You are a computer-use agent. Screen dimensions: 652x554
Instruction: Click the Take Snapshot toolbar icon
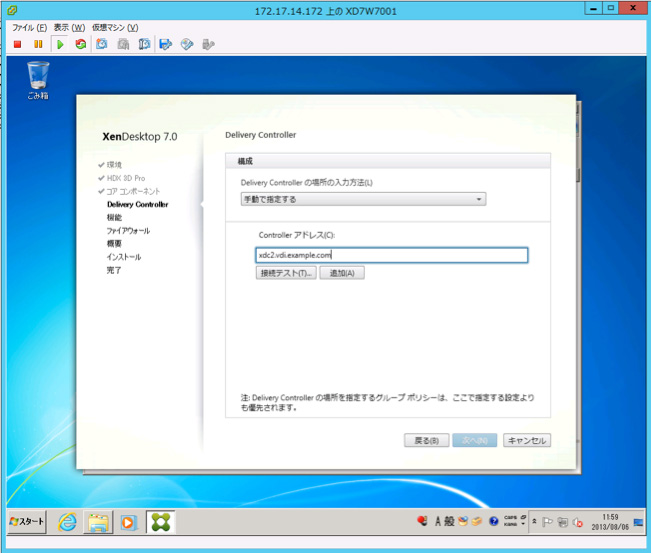coord(102,44)
